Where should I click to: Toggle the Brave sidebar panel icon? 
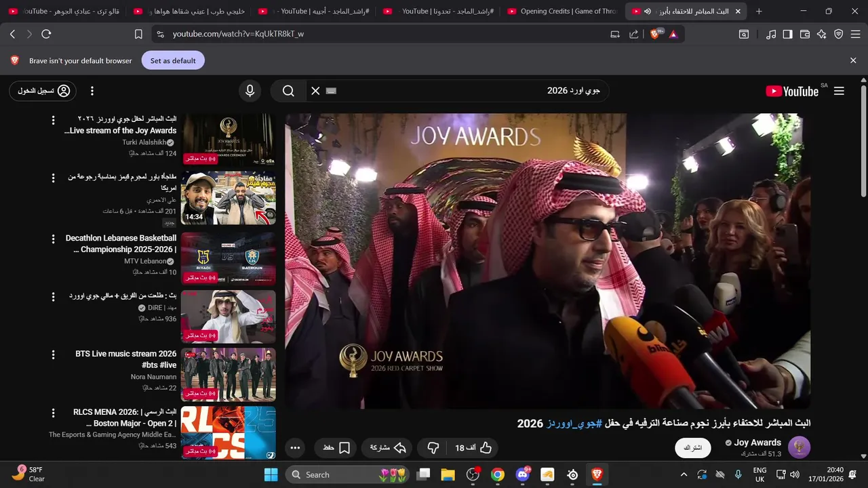(x=787, y=34)
